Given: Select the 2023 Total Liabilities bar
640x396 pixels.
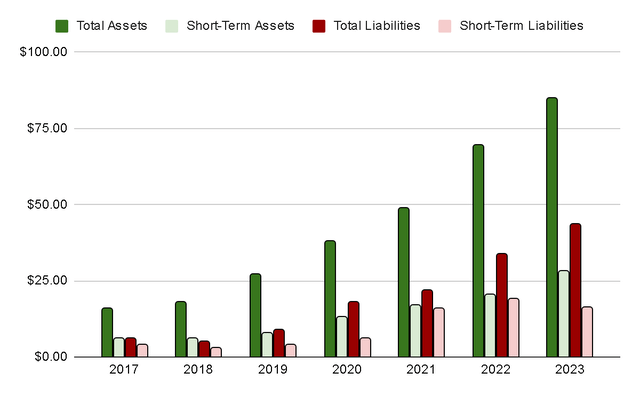Looking at the screenshot, I should (x=576, y=290).
